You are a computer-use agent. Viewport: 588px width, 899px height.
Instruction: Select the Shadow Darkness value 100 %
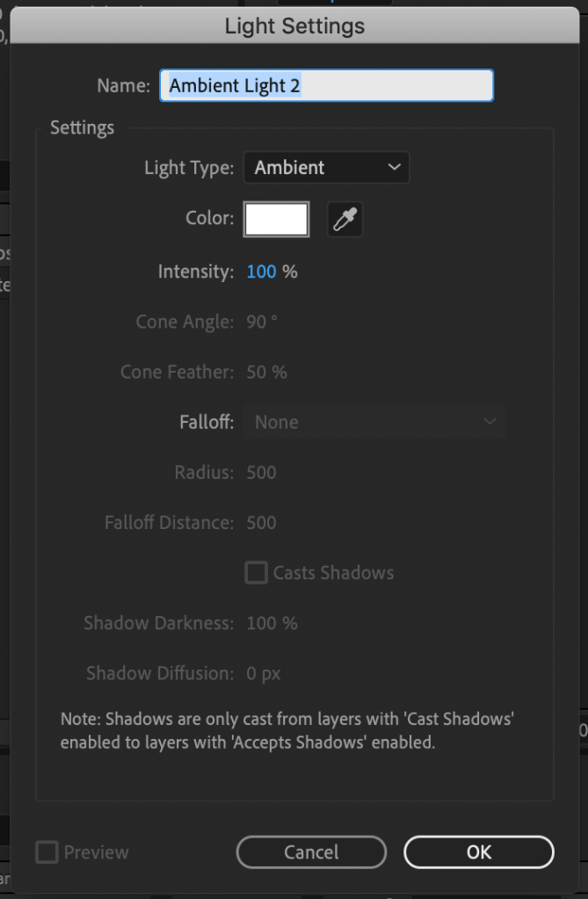[272, 624]
